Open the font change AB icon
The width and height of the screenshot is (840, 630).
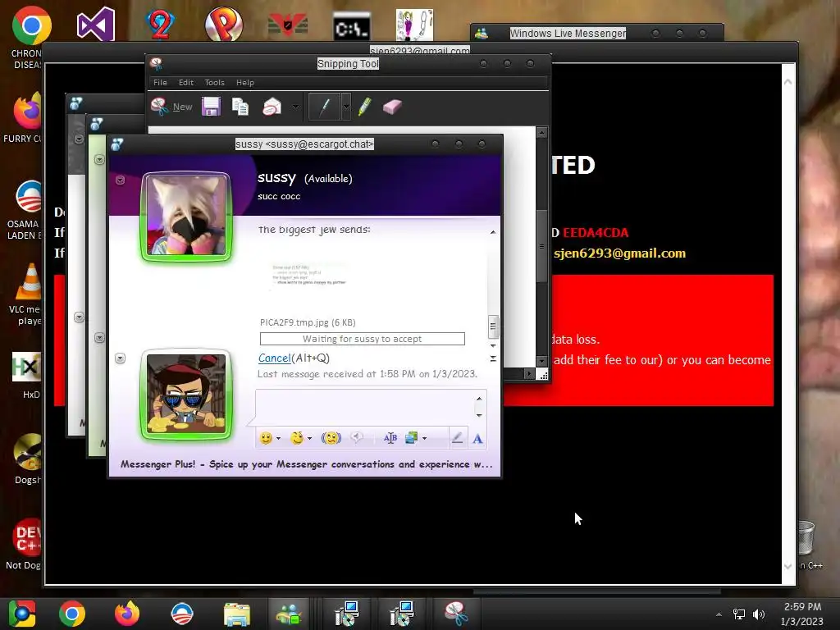pyautogui.click(x=390, y=438)
